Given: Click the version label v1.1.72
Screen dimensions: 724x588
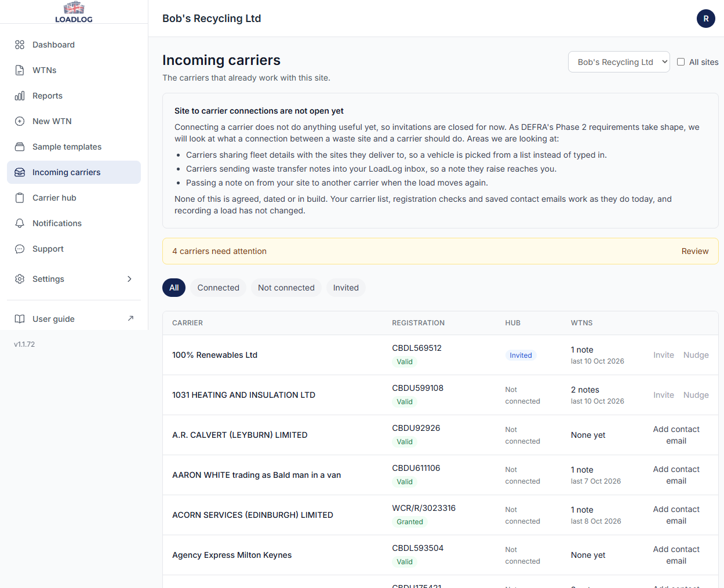Looking at the screenshot, I should pyautogui.click(x=24, y=344).
